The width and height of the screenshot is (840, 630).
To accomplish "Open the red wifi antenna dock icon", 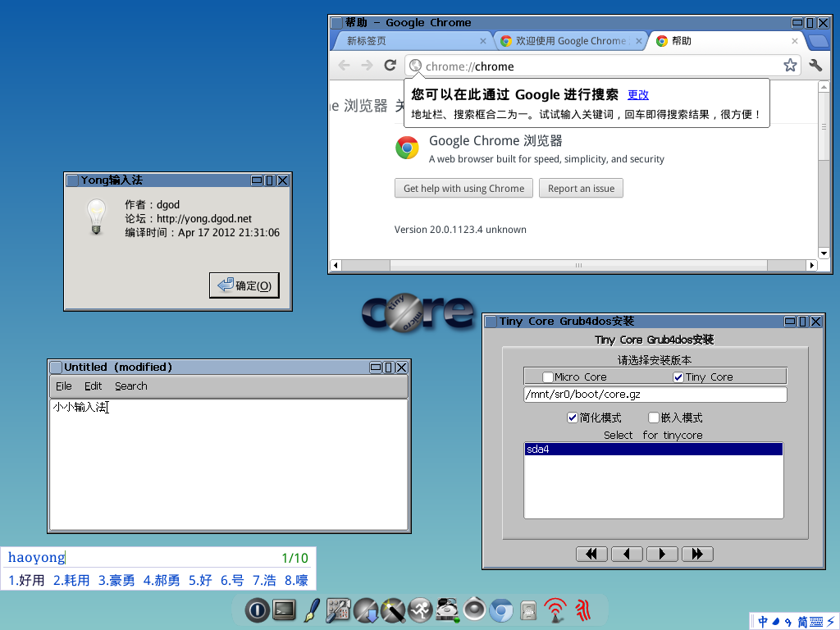I will click(555, 610).
